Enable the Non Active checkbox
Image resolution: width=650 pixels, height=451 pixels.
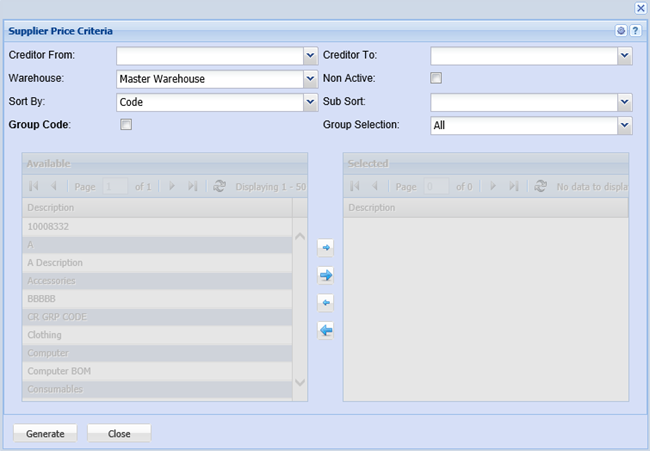click(436, 78)
